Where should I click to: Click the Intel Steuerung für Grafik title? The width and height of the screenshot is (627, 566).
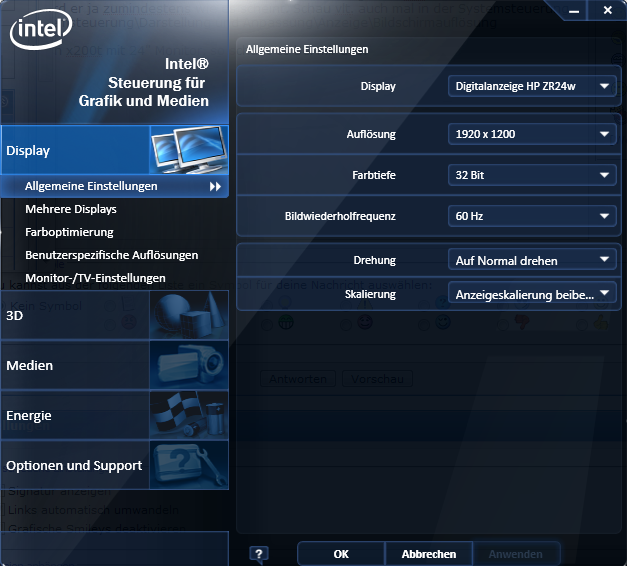[x=144, y=82]
